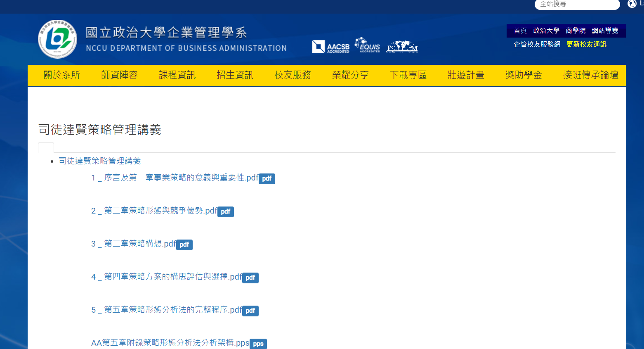Click the 司徒達賢策略管理講義 page heading
This screenshot has height=349, width=644.
(x=100, y=130)
